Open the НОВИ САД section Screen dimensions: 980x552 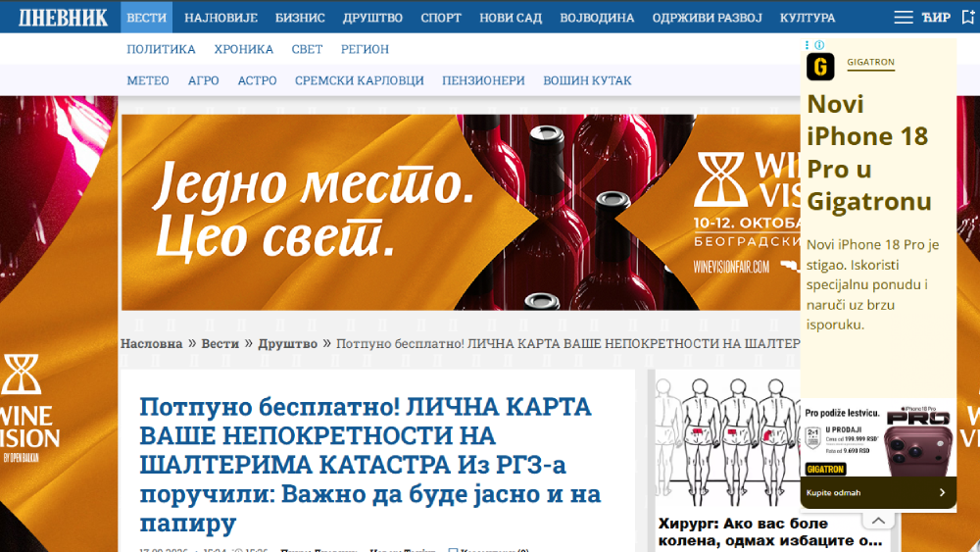pyautogui.click(x=511, y=18)
